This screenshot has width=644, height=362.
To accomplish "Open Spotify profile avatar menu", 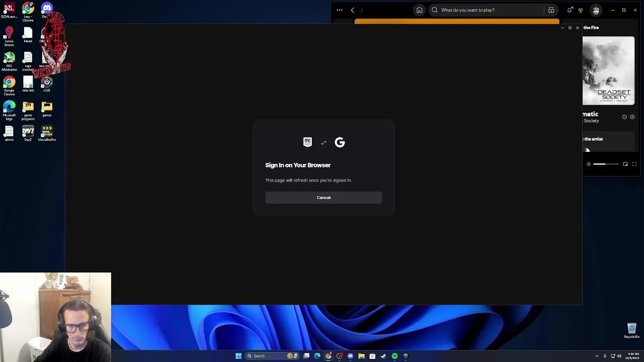I will tap(596, 10).
